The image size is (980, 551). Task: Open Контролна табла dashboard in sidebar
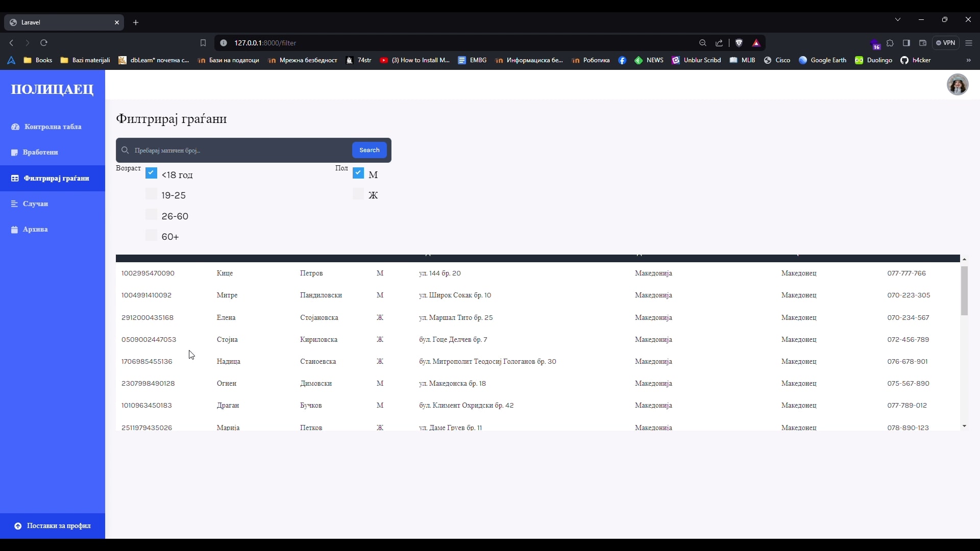(52, 127)
